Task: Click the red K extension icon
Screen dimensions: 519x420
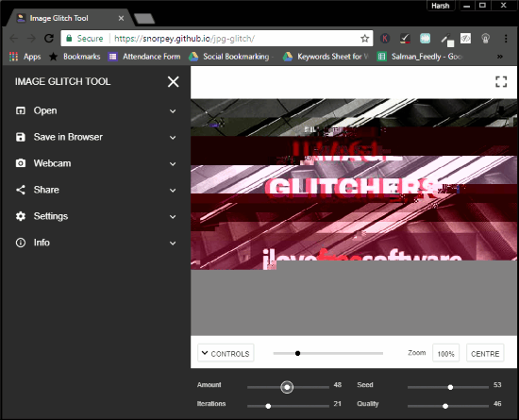Action: pyautogui.click(x=385, y=39)
